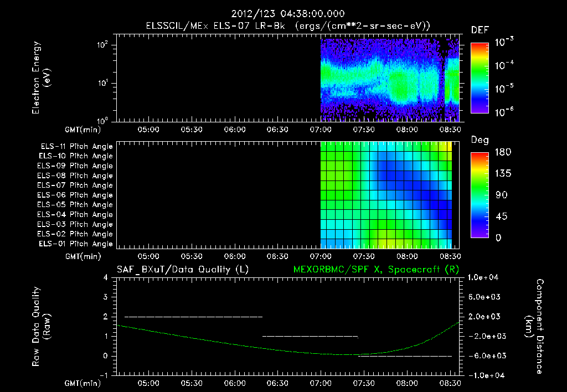This screenshot has height=392, width=567.
Task: Click the DEF color bar legend
Action: pyautogui.click(x=480, y=78)
